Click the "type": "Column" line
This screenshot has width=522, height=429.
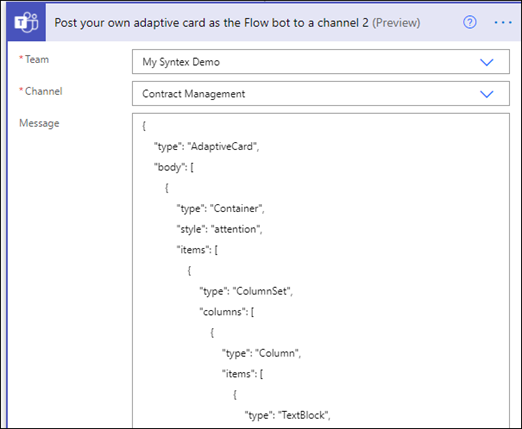click(261, 353)
